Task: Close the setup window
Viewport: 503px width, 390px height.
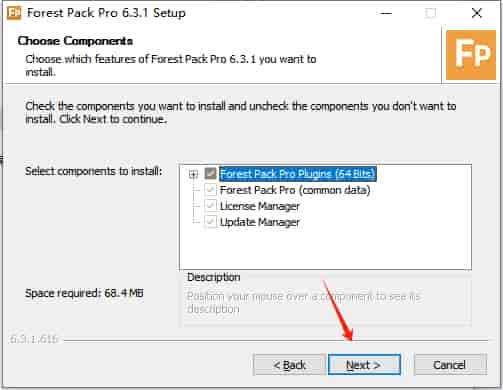Action: [477, 13]
